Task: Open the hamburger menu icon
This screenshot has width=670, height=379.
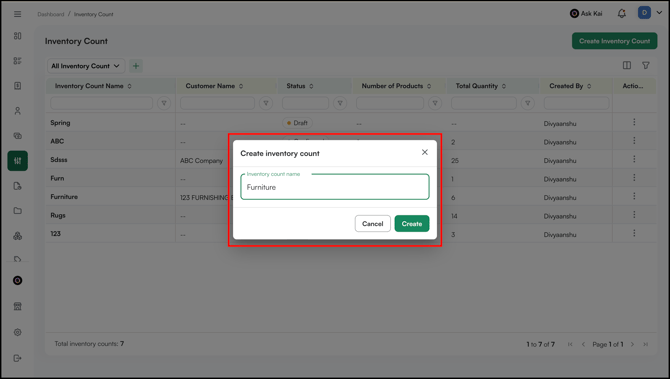Action: 18,14
